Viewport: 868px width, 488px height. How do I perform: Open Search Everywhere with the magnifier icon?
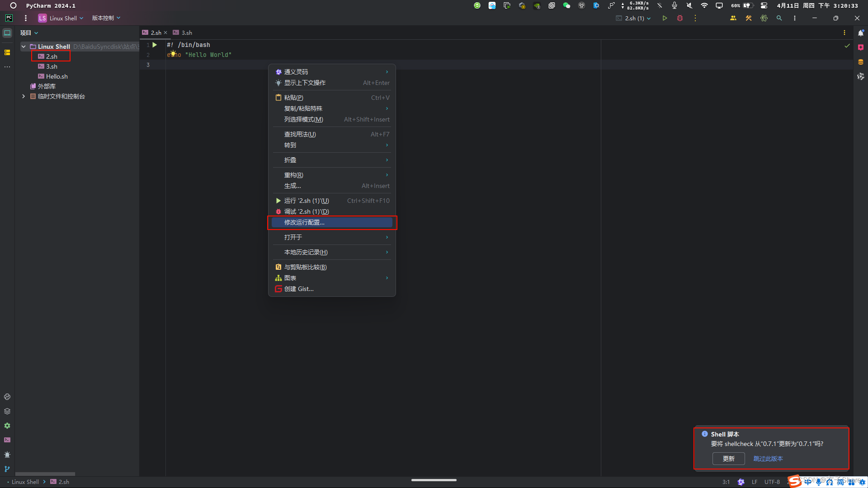tap(779, 18)
